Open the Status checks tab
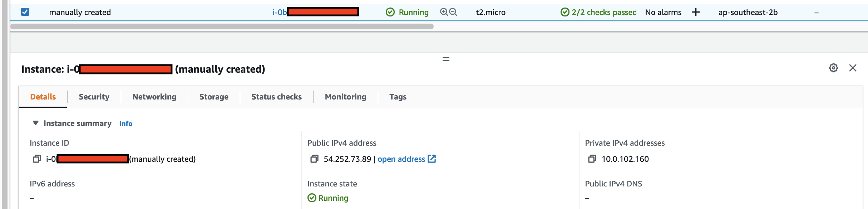Image resolution: width=868 pixels, height=209 pixels. click(277, 97)
